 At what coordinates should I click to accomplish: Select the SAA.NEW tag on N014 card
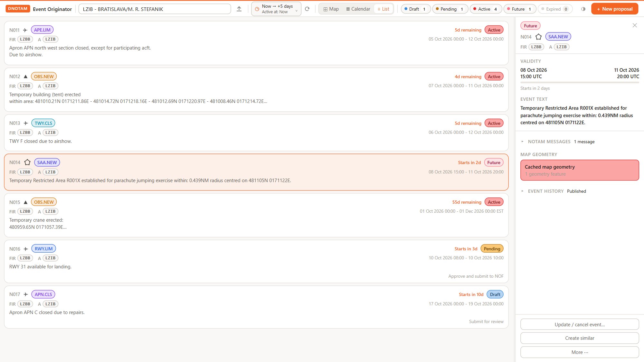(47, 162)
